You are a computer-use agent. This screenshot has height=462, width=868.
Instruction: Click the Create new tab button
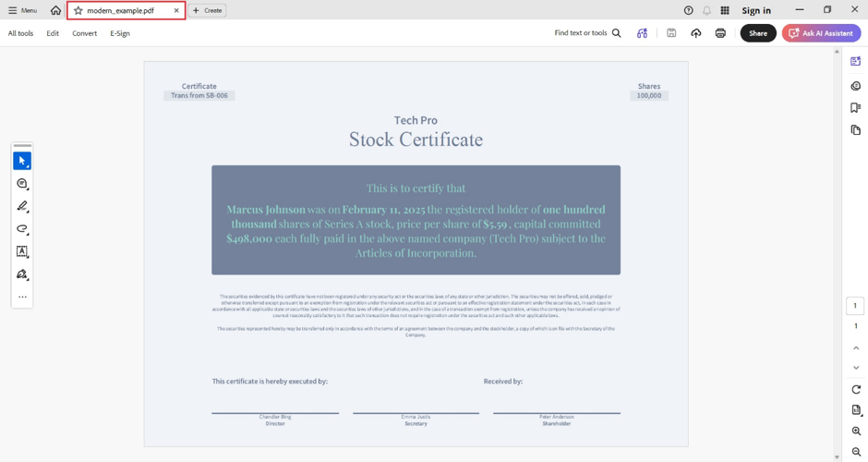(x=208, y=10)
